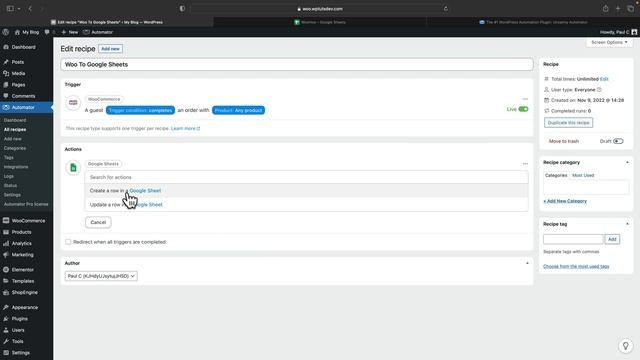This screenshot has height=360, width=640.
Task: Open Product: Any product selector
Action: 238,110
